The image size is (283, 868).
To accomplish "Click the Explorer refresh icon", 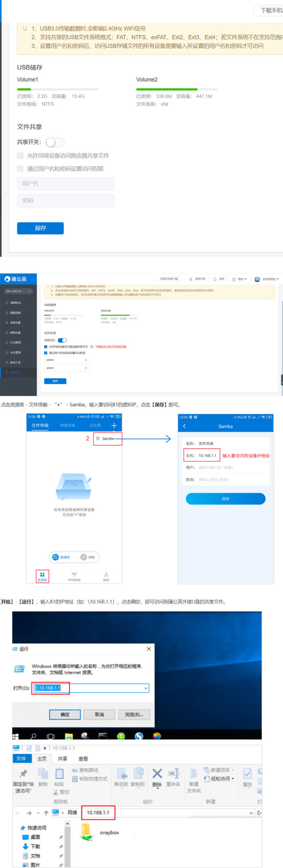I will click(259, 813).
